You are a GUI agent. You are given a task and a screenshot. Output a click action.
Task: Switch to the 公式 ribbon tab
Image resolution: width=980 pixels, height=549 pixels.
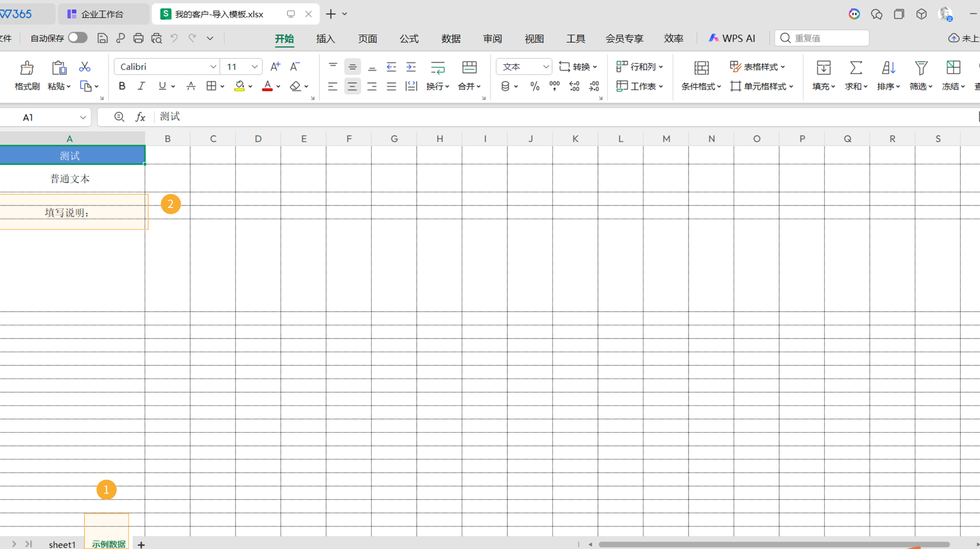[x=409, y=38]
